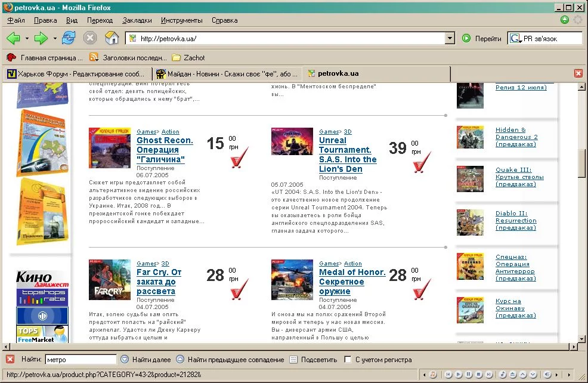Collapse the player toolbar with the left arrow

424,375
